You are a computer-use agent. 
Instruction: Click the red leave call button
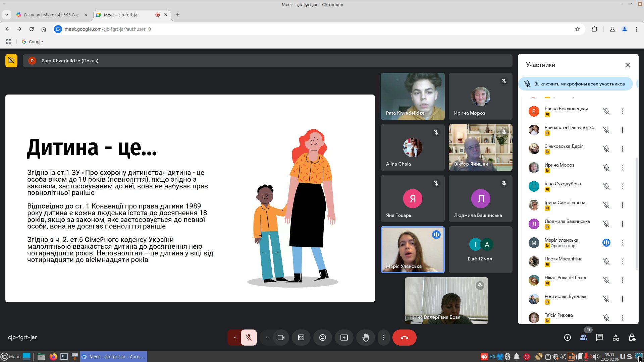[x=405, y=338]
